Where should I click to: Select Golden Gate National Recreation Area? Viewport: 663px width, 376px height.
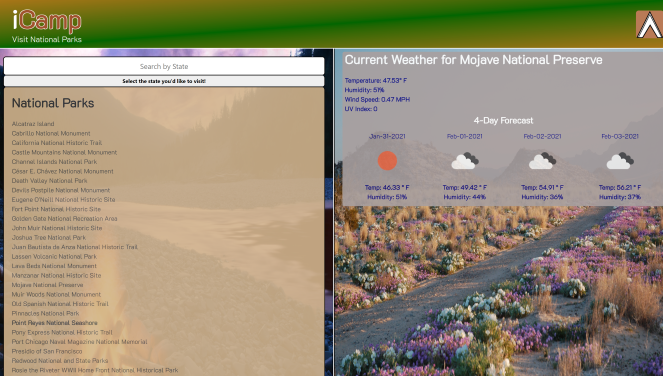65,219
